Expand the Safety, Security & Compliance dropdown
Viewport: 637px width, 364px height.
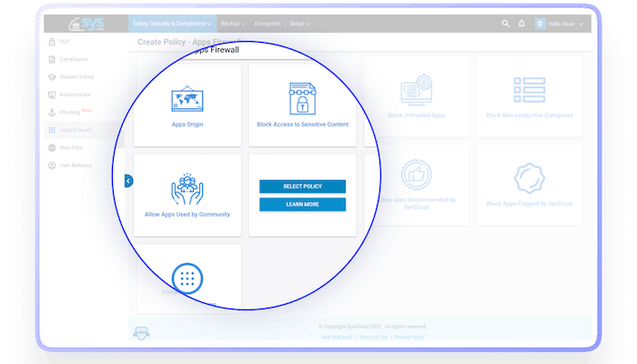[x=172, y=23]
